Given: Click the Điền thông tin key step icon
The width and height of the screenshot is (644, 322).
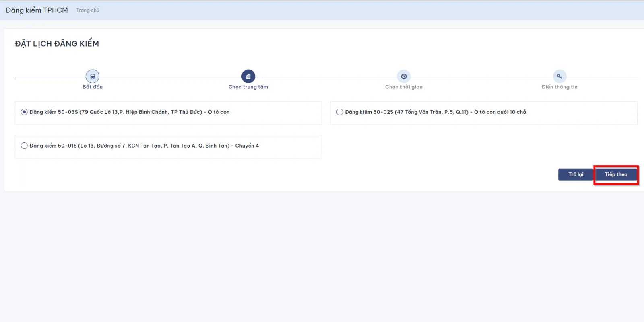Looking at the screenshot, I should point(559,76).
